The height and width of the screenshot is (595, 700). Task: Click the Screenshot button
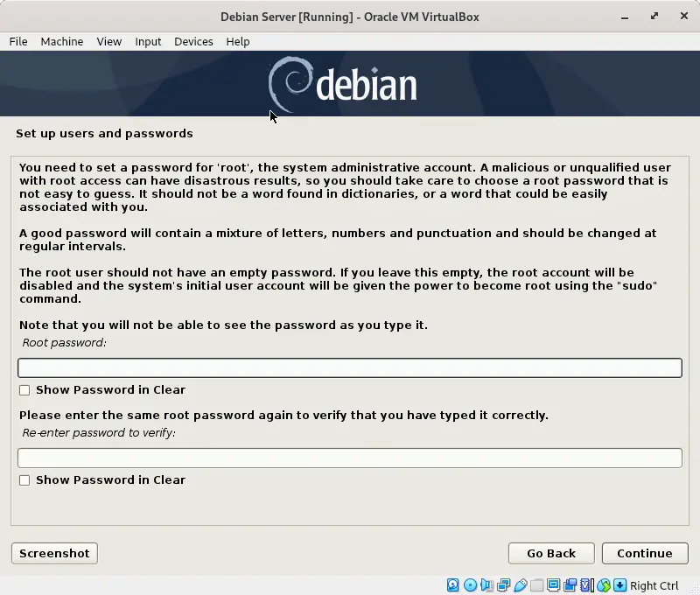click(x=54, y=554)
